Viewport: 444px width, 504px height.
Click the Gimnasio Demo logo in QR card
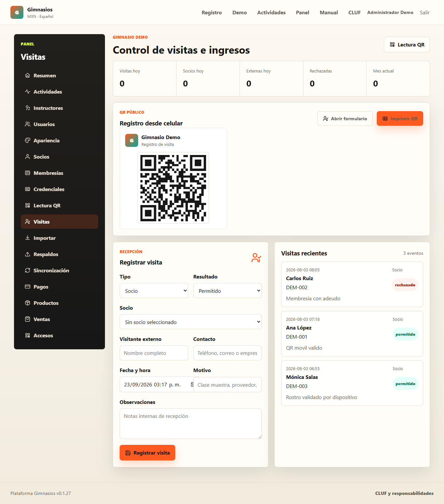tap(132, 140)
